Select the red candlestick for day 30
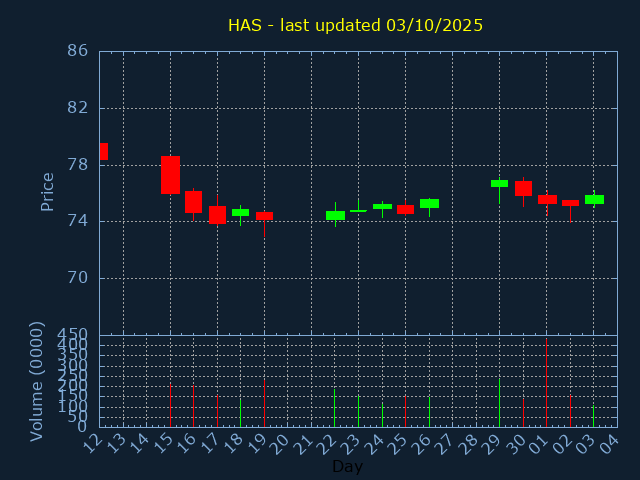 click(x=523, y=188)
